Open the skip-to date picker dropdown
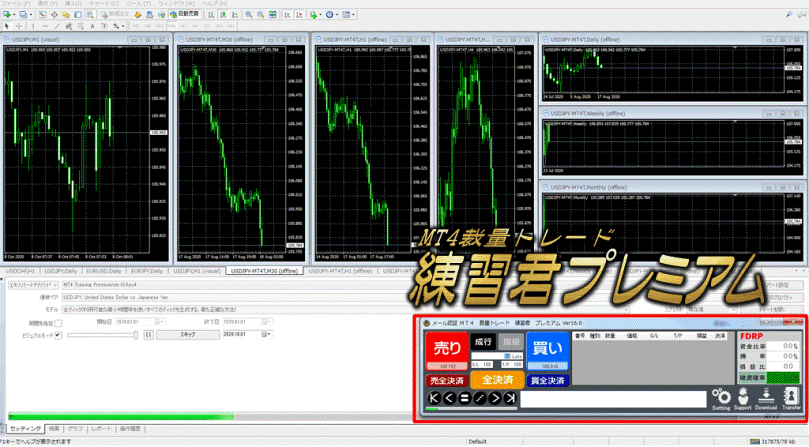The image size is (809, 447). pos(268,335)
